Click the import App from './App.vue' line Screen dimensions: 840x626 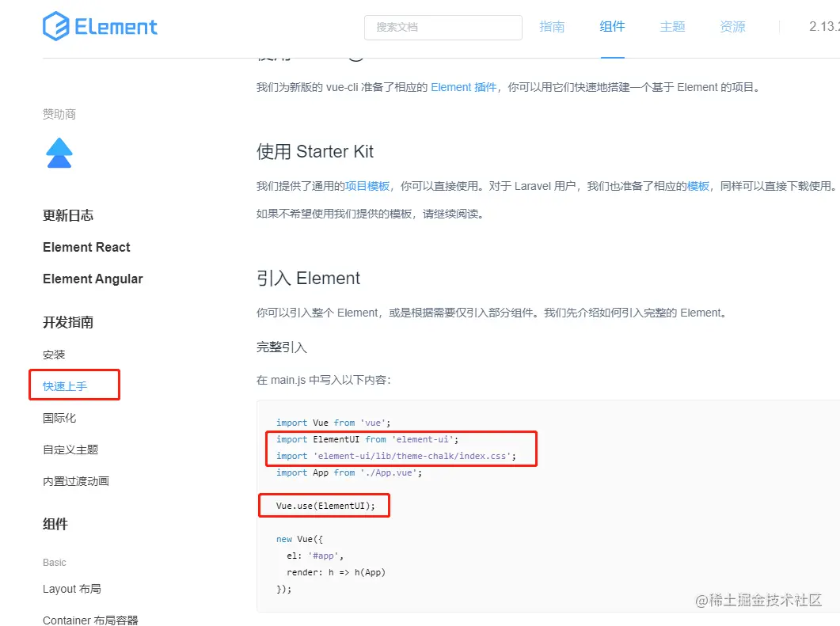click(349, 472)
